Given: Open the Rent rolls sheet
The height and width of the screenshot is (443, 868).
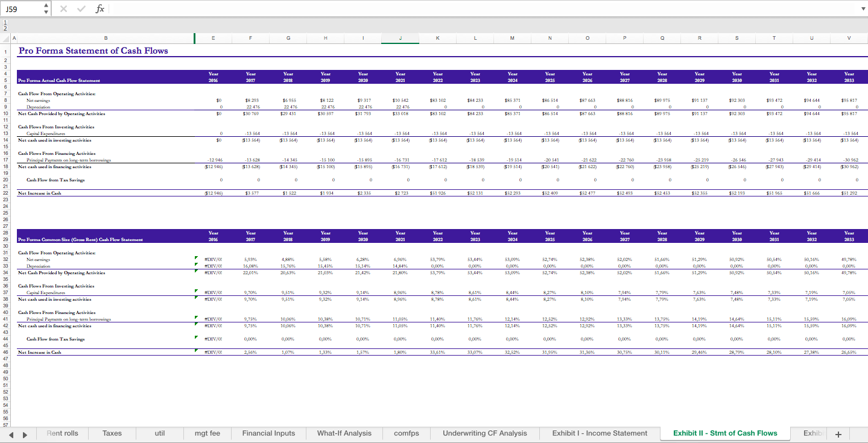Looking at the screenshot, I should [62, 433].
